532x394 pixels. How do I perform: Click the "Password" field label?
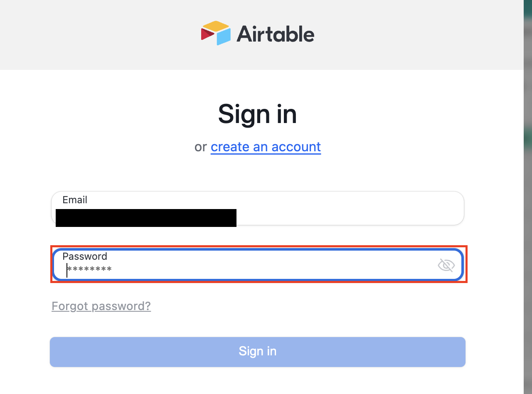coord(85,256)
